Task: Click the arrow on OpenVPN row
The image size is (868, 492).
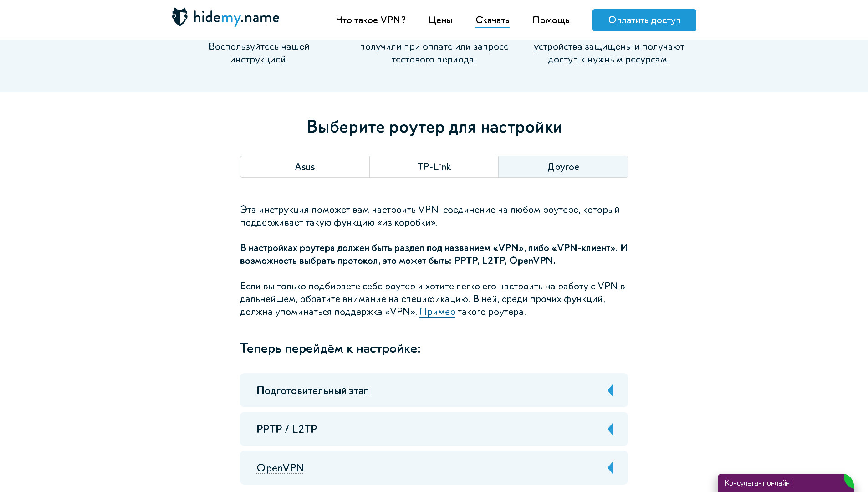Action: 610,468
